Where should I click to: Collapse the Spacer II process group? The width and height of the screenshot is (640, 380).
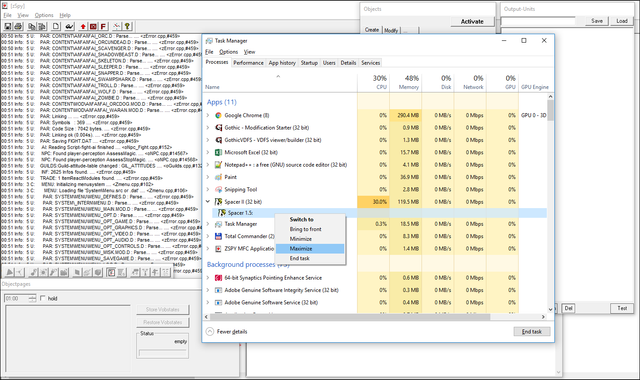point(208,202)
